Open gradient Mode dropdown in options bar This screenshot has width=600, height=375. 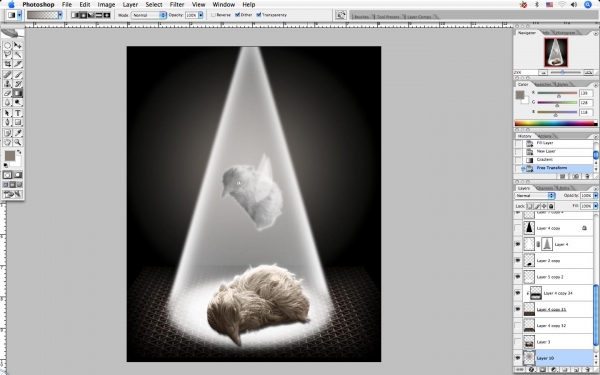click(149, 15)
